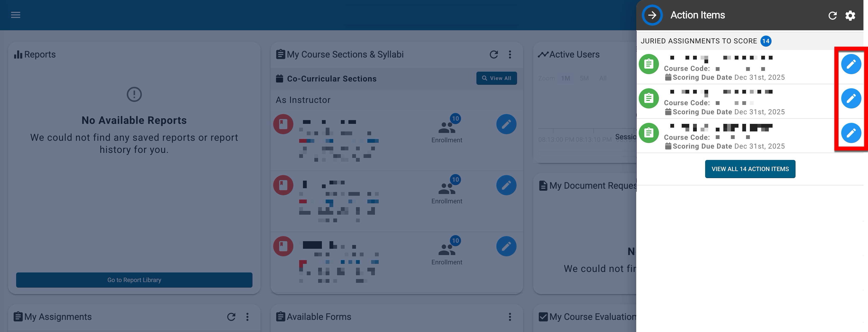Close Action Items panel with arrow
Viewport: 868px width, 332px height.
point(652,15)
